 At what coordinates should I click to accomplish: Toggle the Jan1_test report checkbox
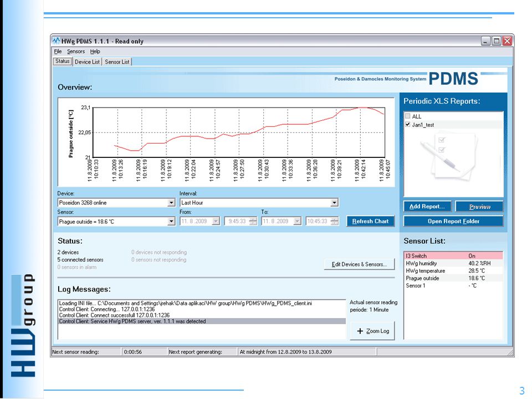point(407,125)
